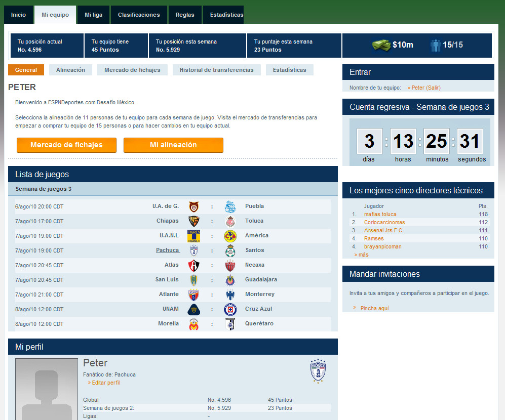Click the América team crest
Image resolution: width=505 pixels, height=420 pixels.
pyautogui.click(x=230, y=236)
